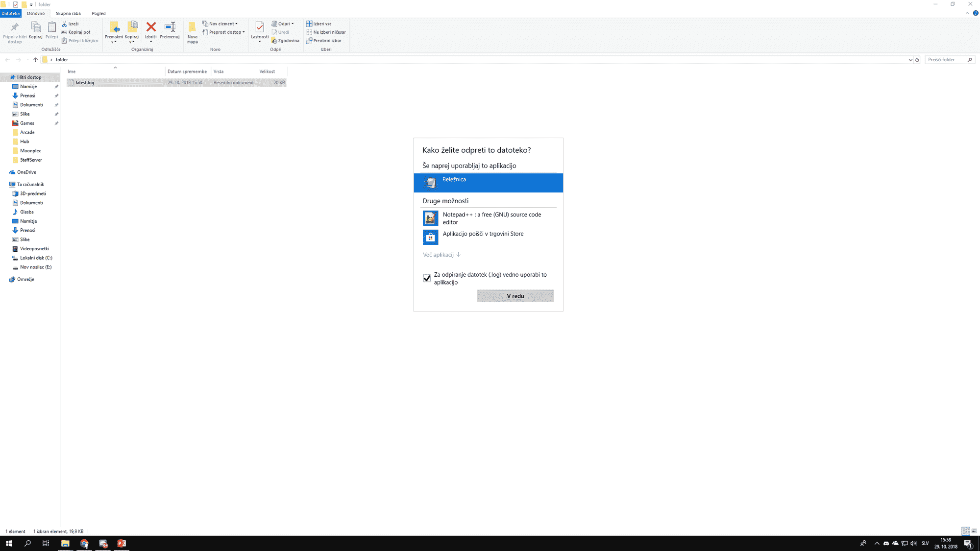This screenshot has width=980, height=551.
Task: Click Izberi vse select all
Action: (319, 24)
